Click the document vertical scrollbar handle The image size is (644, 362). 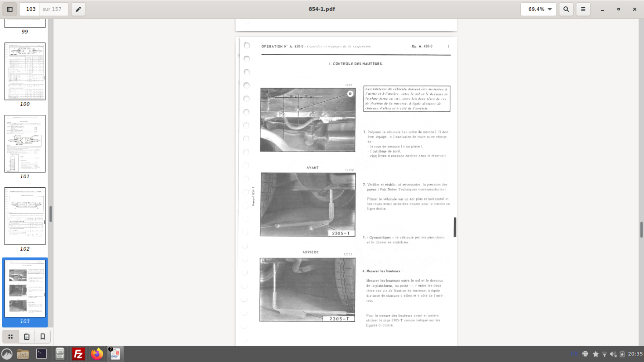point(641,229)
